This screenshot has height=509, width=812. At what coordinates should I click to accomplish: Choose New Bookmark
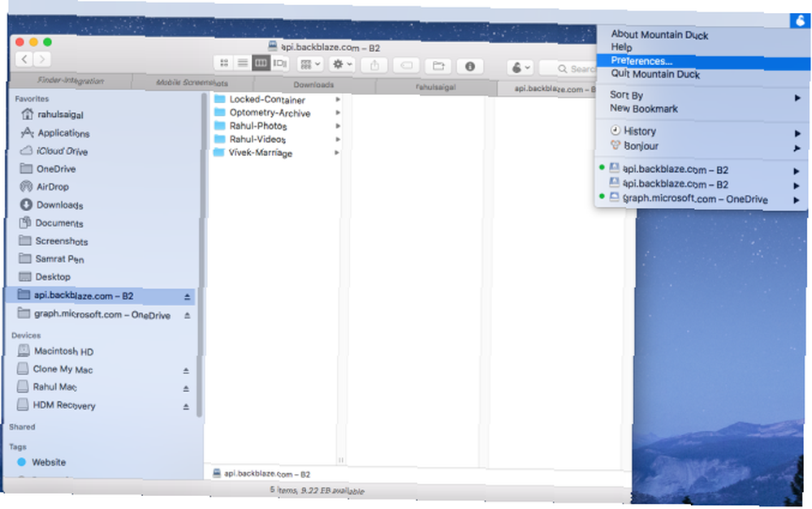point(644,109)
